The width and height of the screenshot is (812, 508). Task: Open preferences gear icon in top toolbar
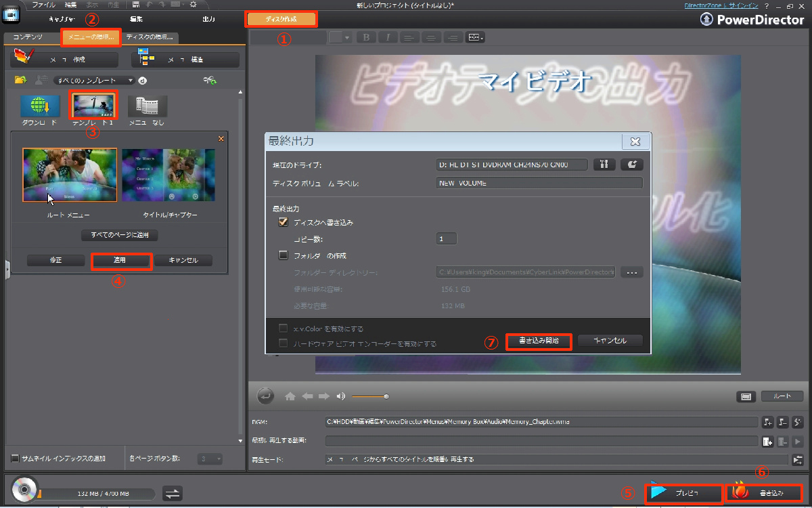tap(193, 4)
